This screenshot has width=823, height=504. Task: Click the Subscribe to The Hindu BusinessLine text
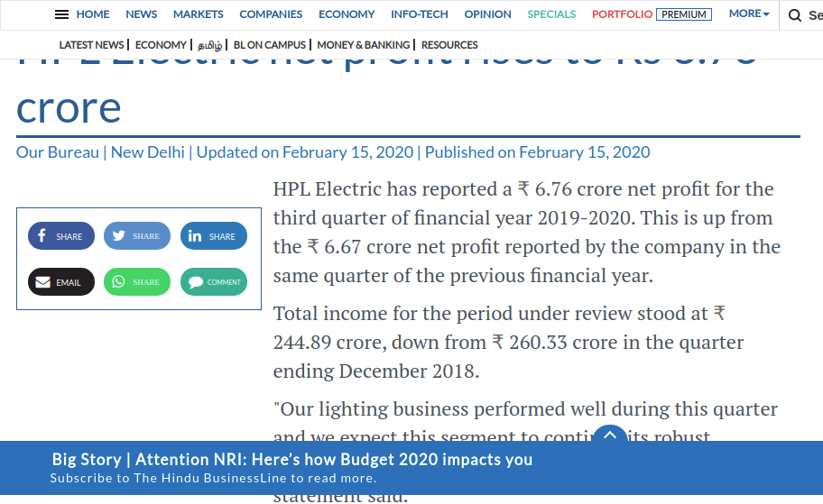point(213,478)
